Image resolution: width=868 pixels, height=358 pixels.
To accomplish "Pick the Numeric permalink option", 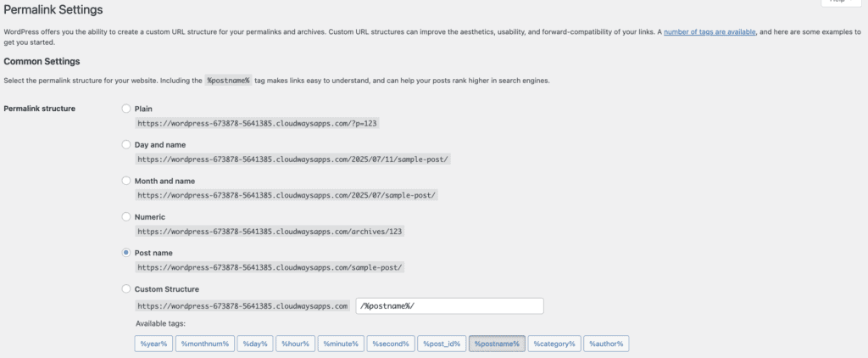I will click(x=126, y=216).
